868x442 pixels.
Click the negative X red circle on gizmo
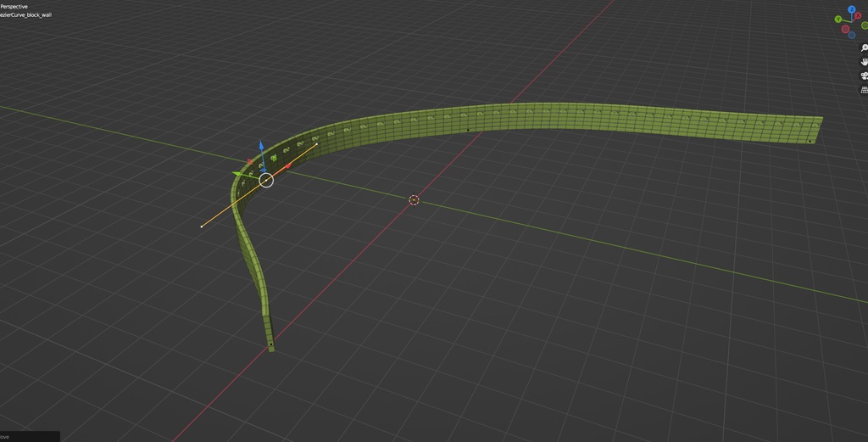[845, 29]
